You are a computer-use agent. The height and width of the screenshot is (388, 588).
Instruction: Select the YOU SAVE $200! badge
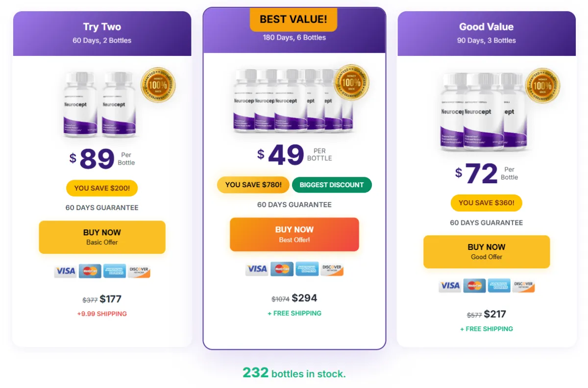101,188
